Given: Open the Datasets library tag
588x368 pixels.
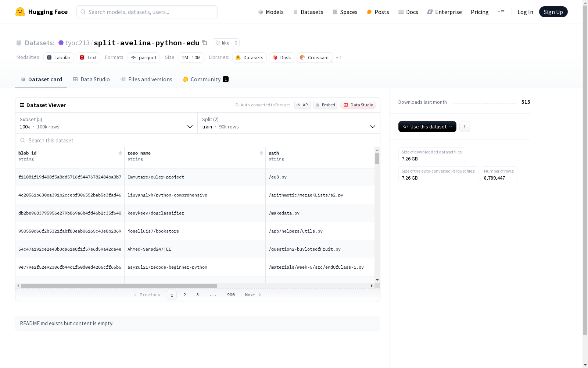Looking at the screenshot, I should [x=250, y=57].
